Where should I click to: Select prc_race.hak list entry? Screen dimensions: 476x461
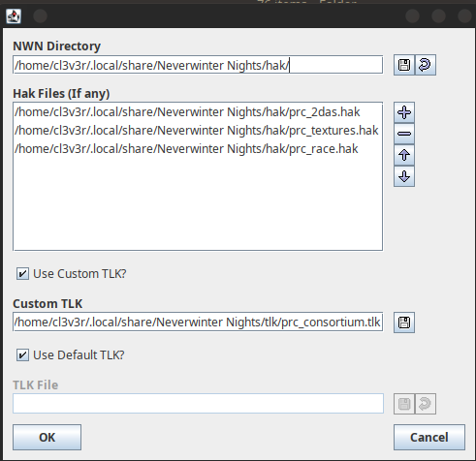coord(198,149)
